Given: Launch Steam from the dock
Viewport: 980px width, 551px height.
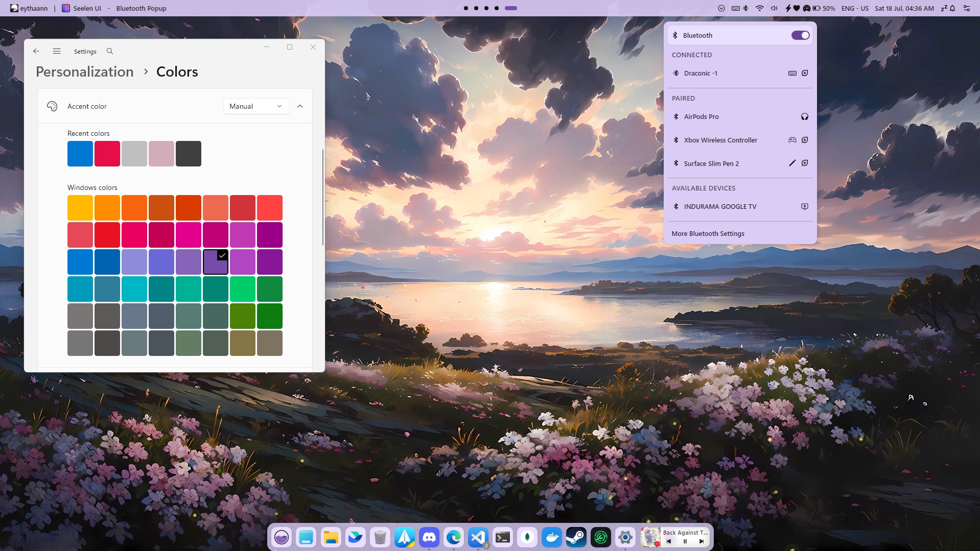Looking at the screenshot, I should (x=576, y=537).
